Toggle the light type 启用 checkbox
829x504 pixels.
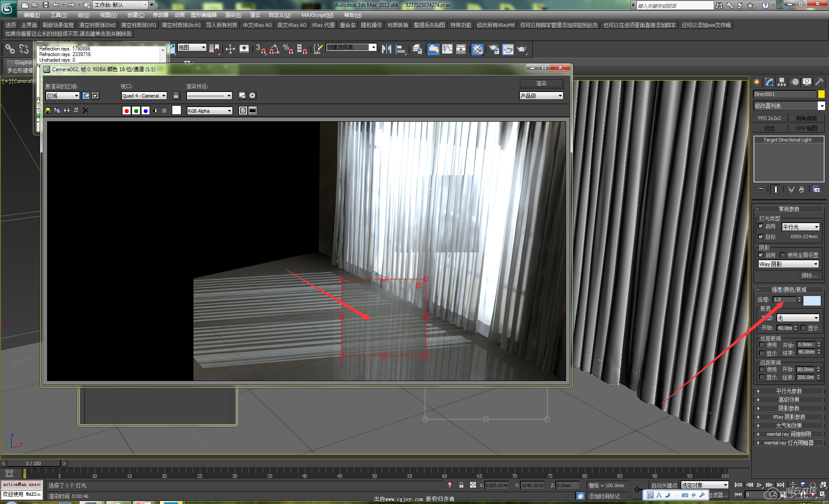tap(761, 226)
